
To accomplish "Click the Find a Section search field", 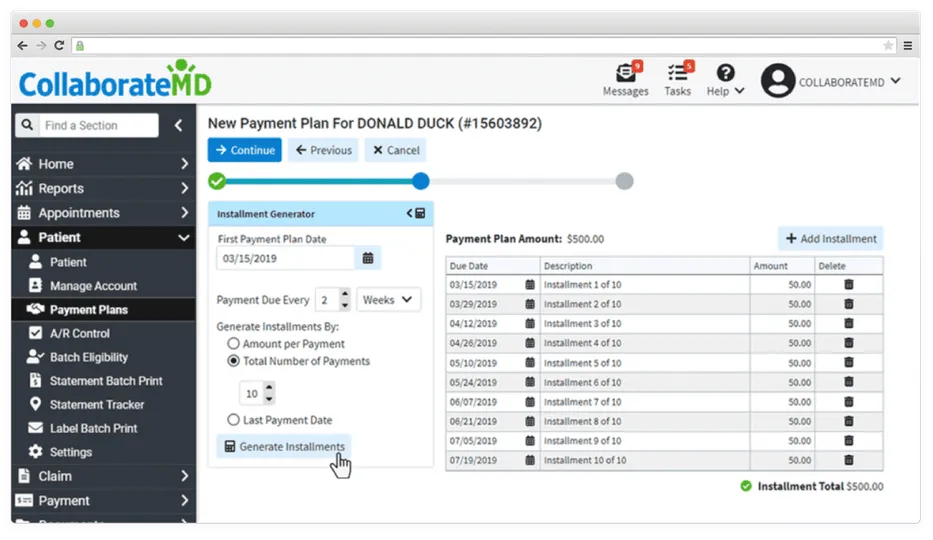I will [x=99, y=125].
